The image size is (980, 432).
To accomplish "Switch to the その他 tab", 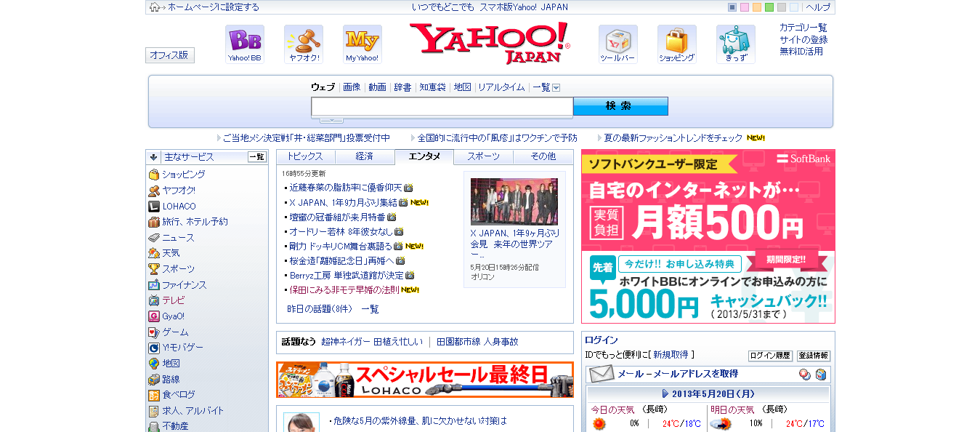I will tap(543, 156).
